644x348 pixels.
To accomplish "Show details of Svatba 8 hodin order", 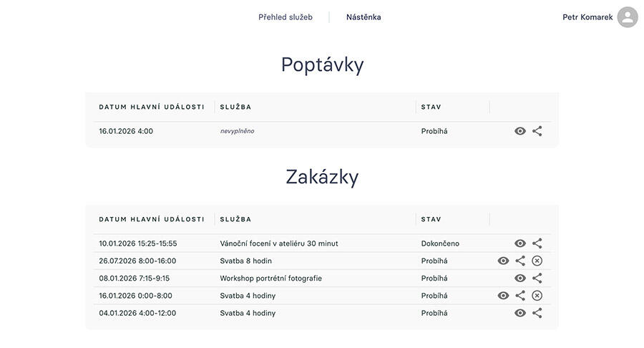I will click(x=503, y=261).
